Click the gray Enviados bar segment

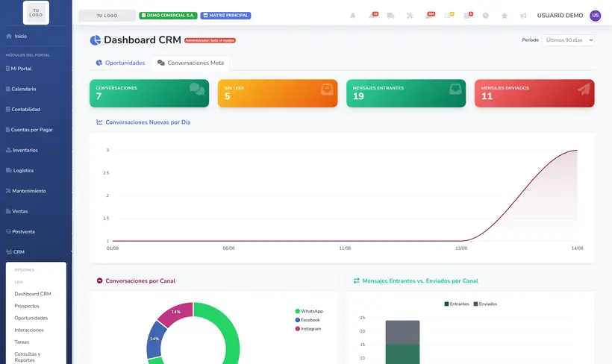click(402, 333)
